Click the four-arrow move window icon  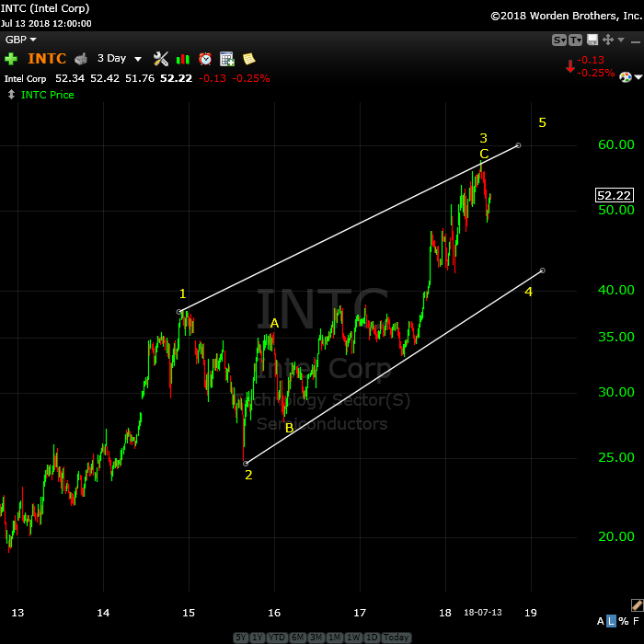(608, 40)
